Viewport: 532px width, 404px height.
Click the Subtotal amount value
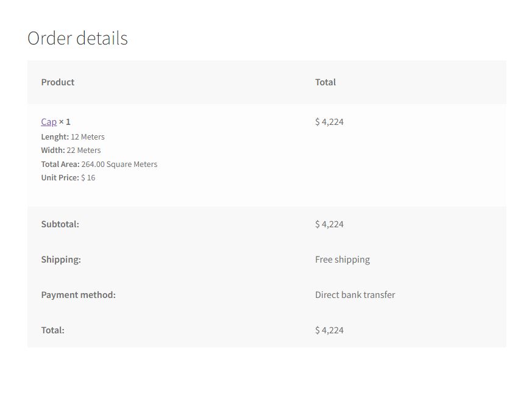click(x=329, y=224)
